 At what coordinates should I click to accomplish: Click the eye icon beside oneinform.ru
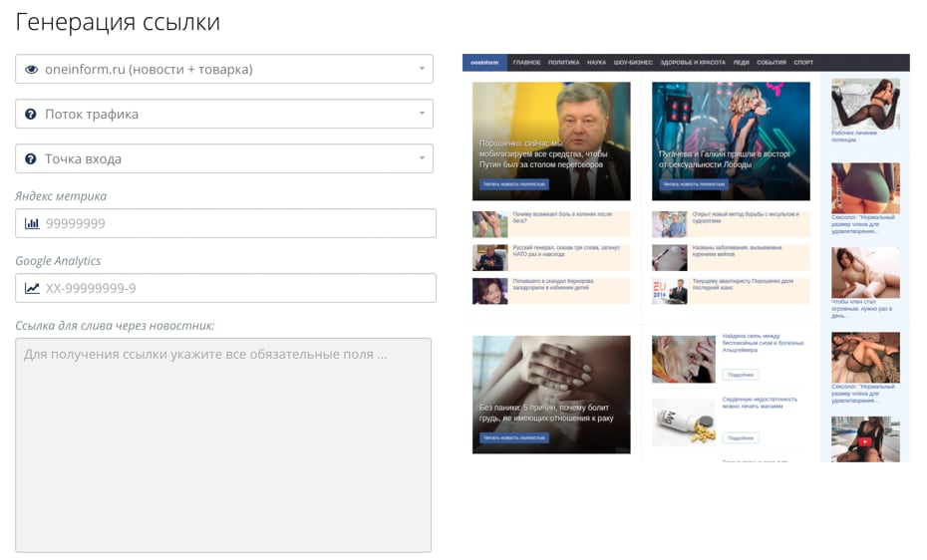click(31, 70)
